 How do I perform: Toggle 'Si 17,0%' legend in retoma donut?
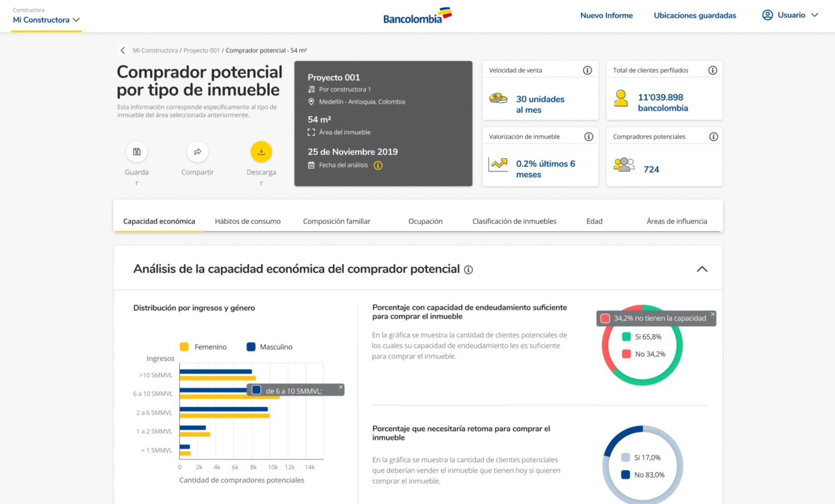pyautogui.click(x=641, y=457)
